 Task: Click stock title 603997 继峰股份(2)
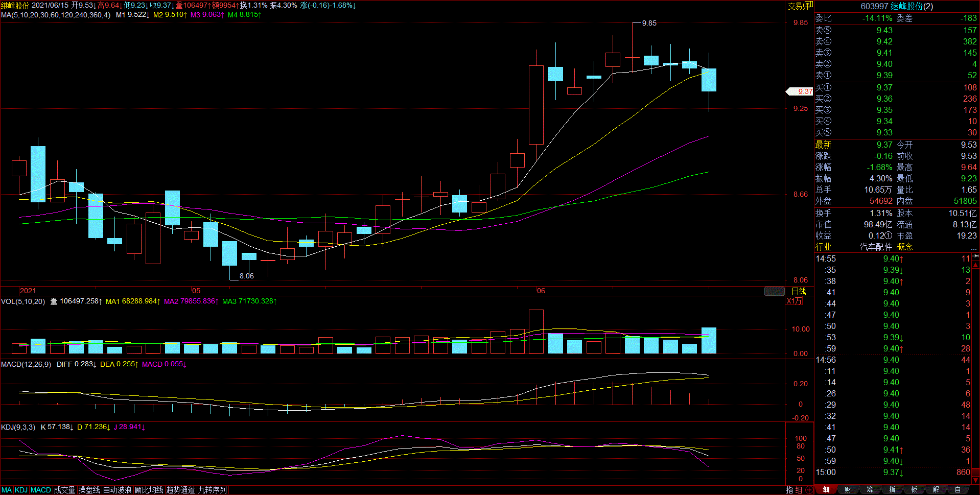[897, 6]
